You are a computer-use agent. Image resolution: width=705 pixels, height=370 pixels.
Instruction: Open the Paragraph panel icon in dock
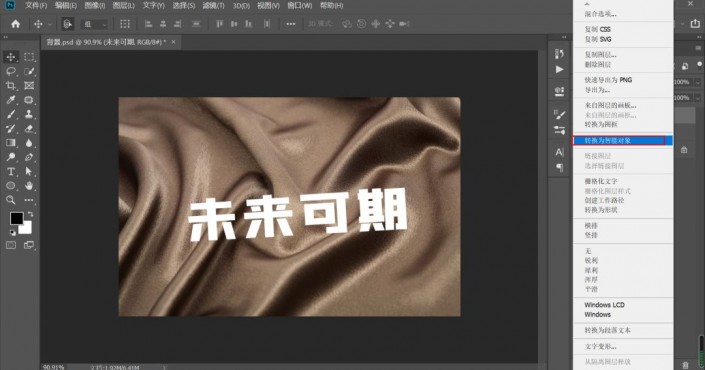click(559, 167)
